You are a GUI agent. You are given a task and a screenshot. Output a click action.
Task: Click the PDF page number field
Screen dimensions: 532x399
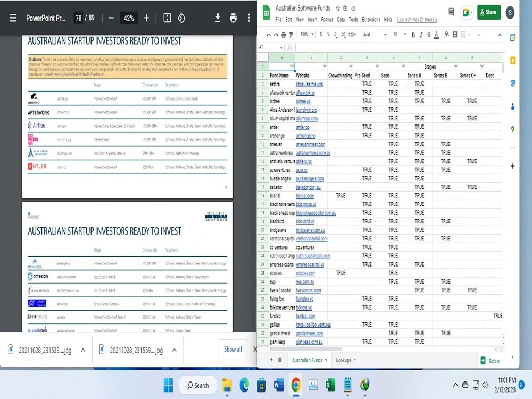[x=78, y=18]
